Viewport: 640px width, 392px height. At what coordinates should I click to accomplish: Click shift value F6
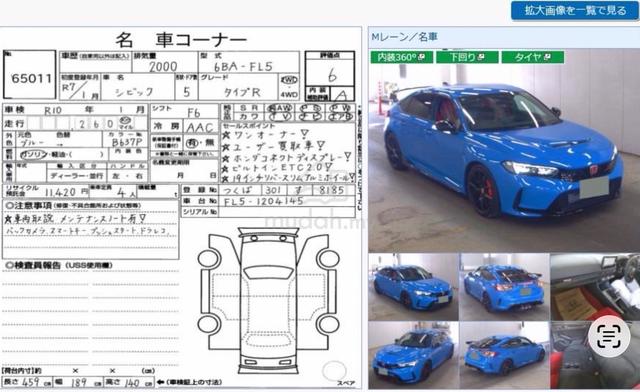194,113
